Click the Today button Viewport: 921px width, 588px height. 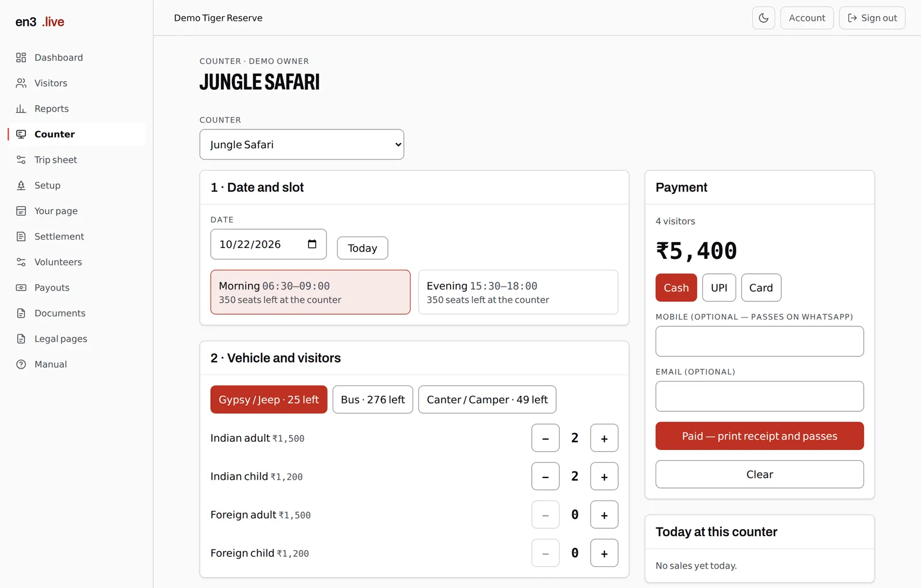[363, 248]
